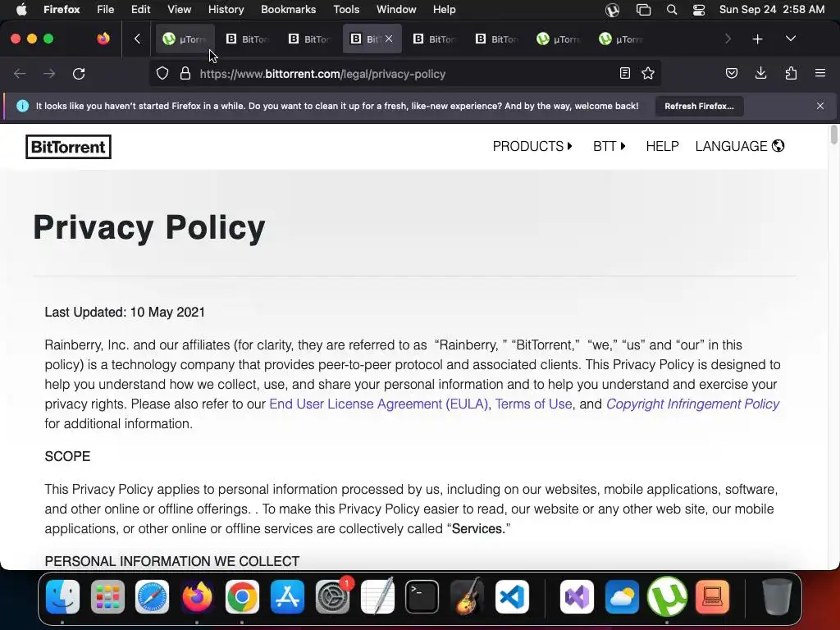Screen dimensions: 840x630
Task: Open Terminal from the Dock
Action: coord(422,597)
